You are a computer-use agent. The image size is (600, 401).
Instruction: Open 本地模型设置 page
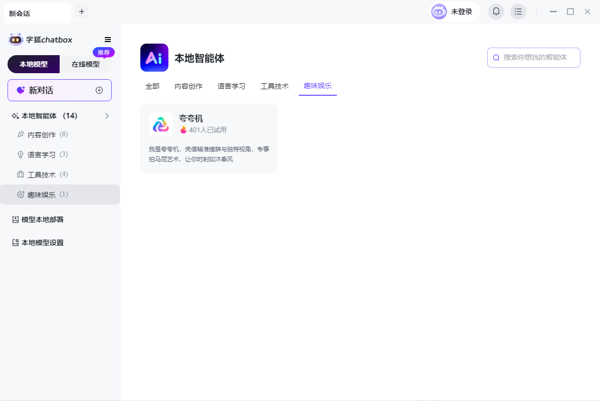(42, 243)
